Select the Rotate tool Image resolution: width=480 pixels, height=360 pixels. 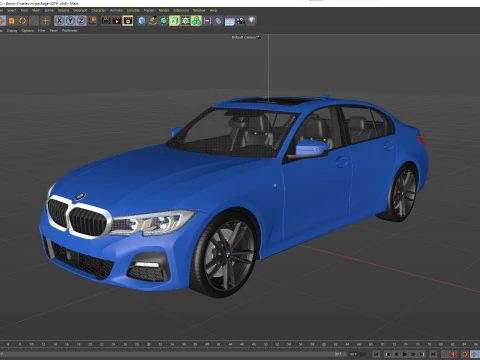tap(22, 21)
